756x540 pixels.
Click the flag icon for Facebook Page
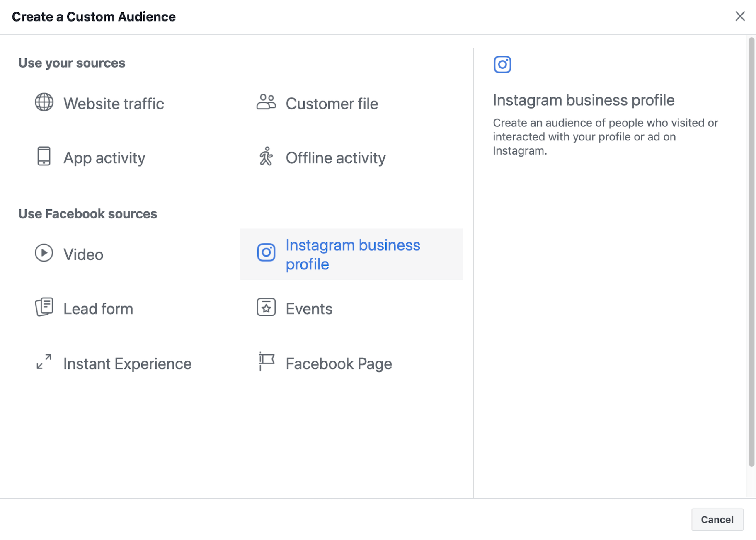[266, 362]
